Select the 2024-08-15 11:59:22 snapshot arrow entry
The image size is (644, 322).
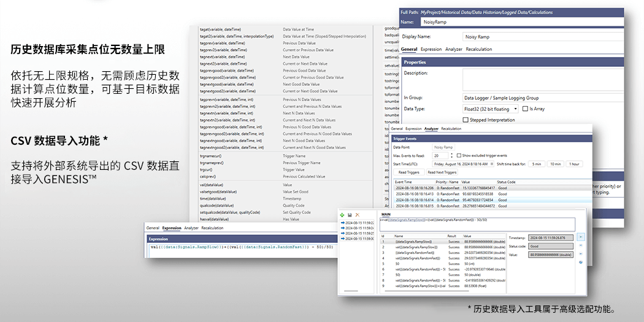(356, 223)
